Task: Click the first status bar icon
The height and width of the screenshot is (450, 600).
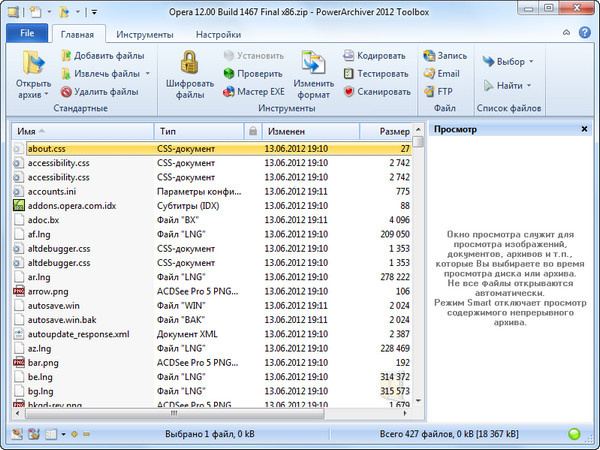Action: 17,434
